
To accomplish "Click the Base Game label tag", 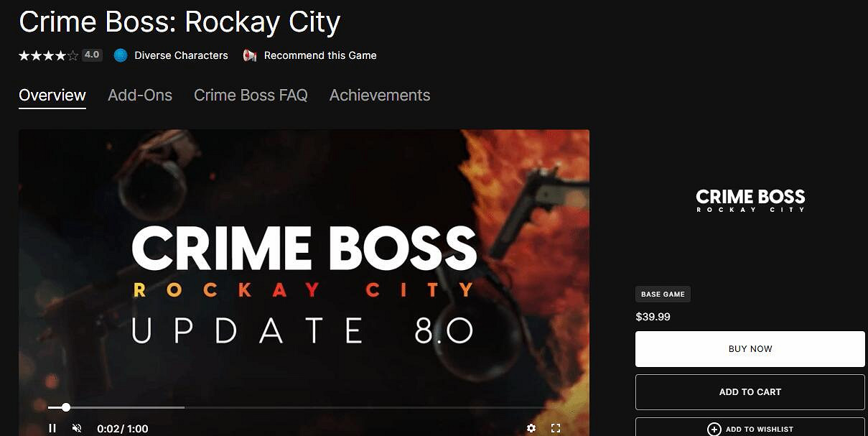I will click(663, 294).
